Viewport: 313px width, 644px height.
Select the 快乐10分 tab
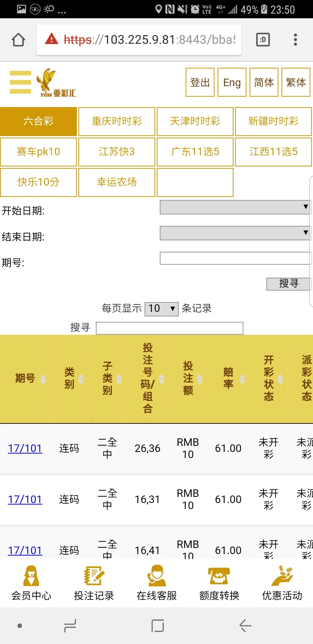coord(38,182)
